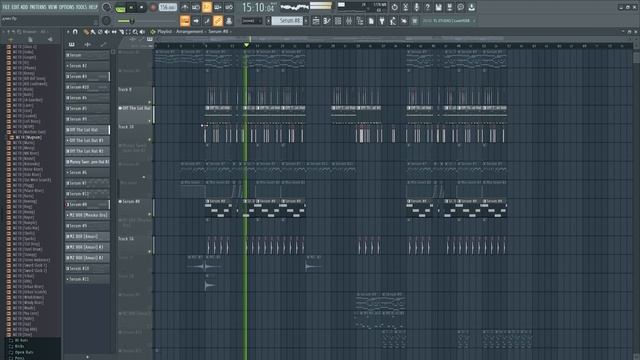The width and height of the screenshot is (640, 360).
Task: Select the mute tool in playlist toolbar
Action: (x=107, y=32)
